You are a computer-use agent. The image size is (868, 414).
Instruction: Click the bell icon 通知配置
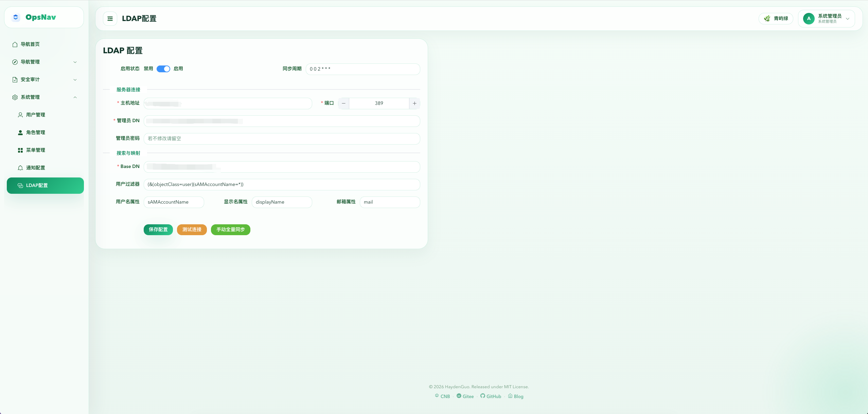20,168
